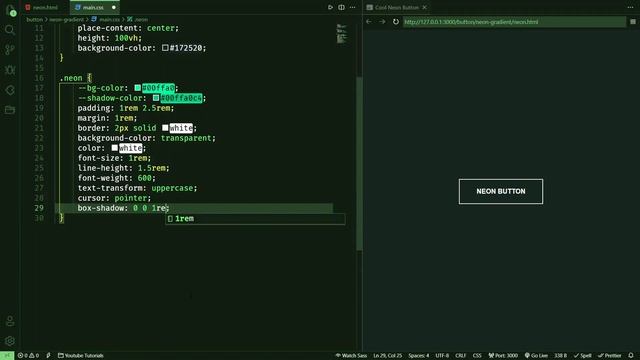Close the Cool Neon Button preview tab
The image size is (640, 360).
[x=424, y=7]
